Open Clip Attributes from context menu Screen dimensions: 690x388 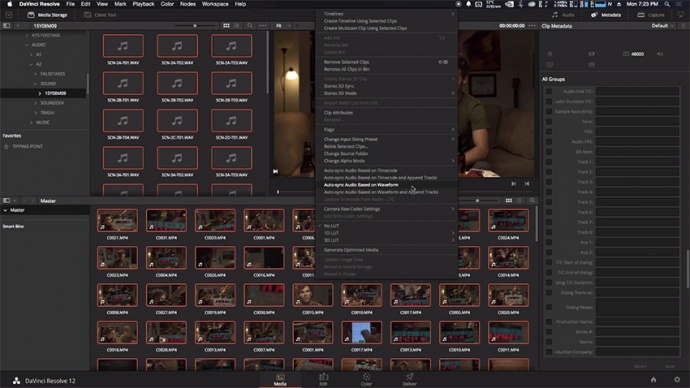coord(386,113)
